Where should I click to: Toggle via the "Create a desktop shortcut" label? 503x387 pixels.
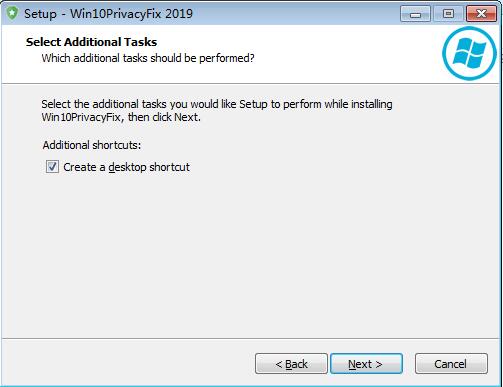(x=126, y=167)
